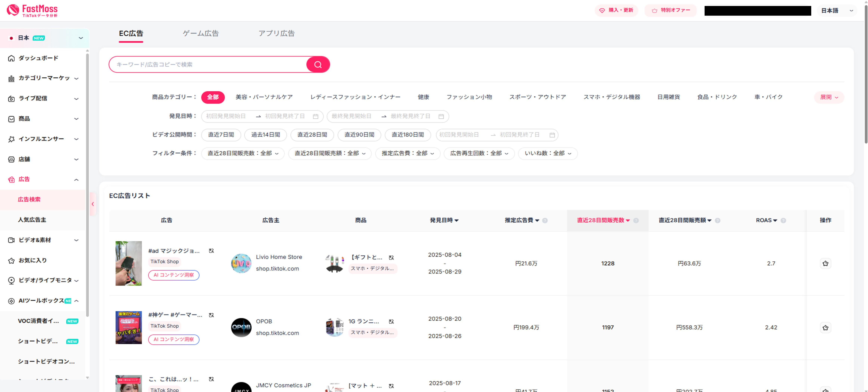Translate the #神ゲー ad title
The height and width of the screenshot is (392, 868).
(x=211, y=315)
